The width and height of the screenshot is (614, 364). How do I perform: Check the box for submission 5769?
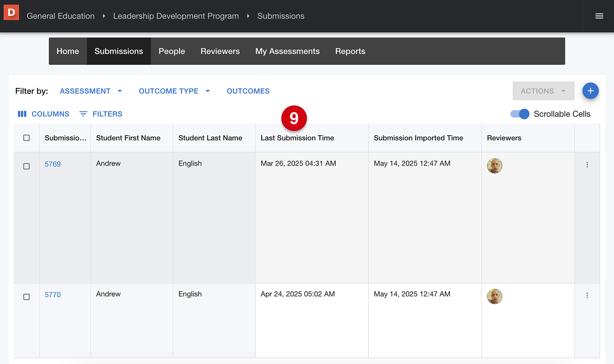[26, 167]
